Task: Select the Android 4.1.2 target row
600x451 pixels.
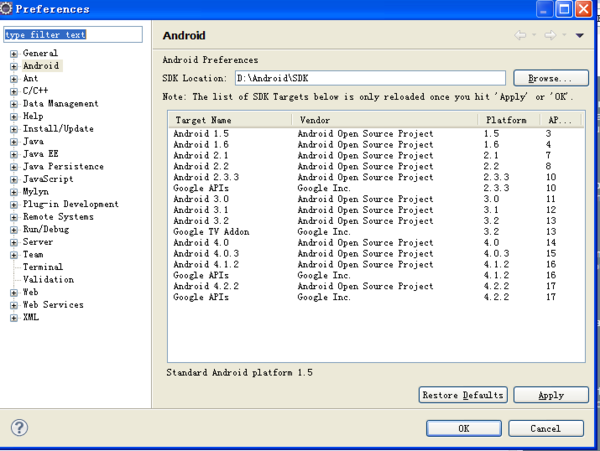Action: 376,264
